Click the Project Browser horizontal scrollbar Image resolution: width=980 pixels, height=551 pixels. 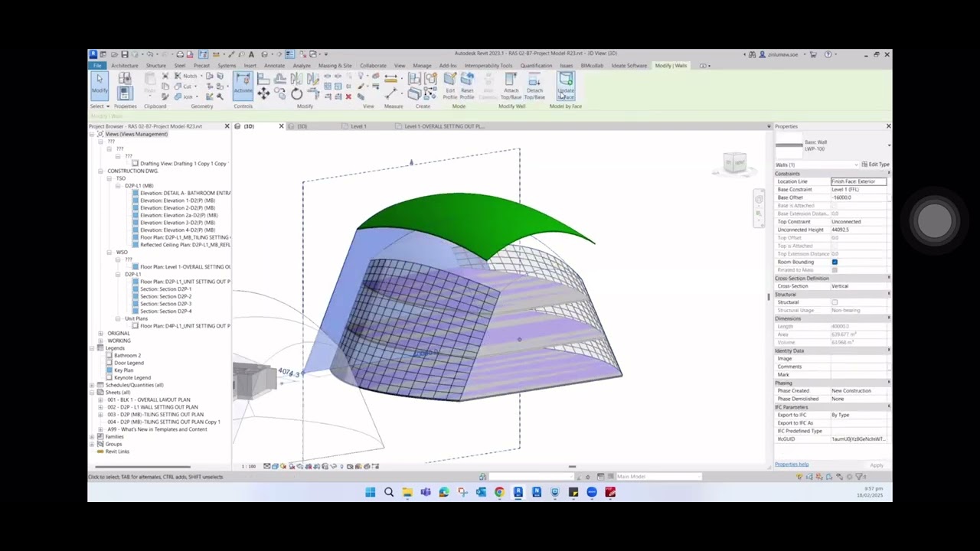tap(143, 467)
